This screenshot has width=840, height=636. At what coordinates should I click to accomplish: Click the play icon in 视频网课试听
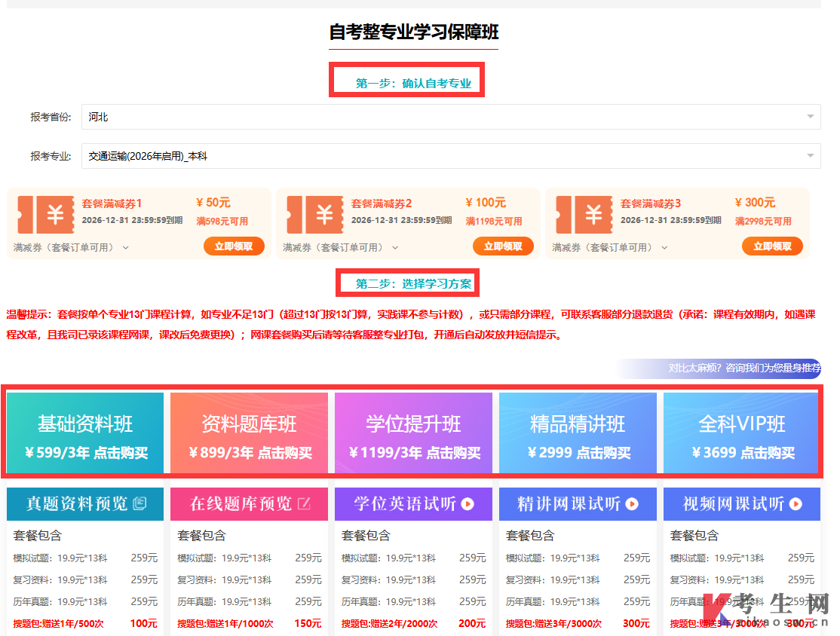pyautogui.click(x=796, y=504)
